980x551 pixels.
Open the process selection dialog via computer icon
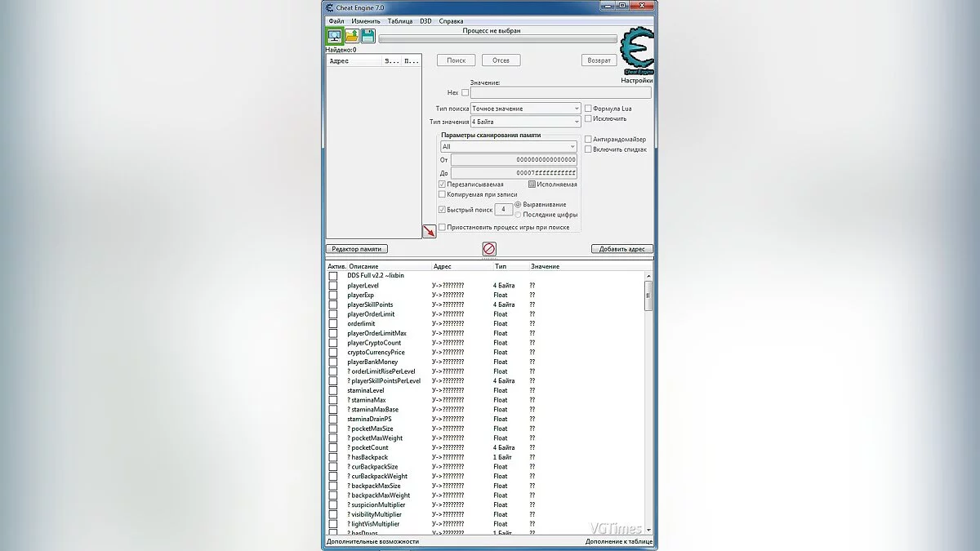pos(336,35)
